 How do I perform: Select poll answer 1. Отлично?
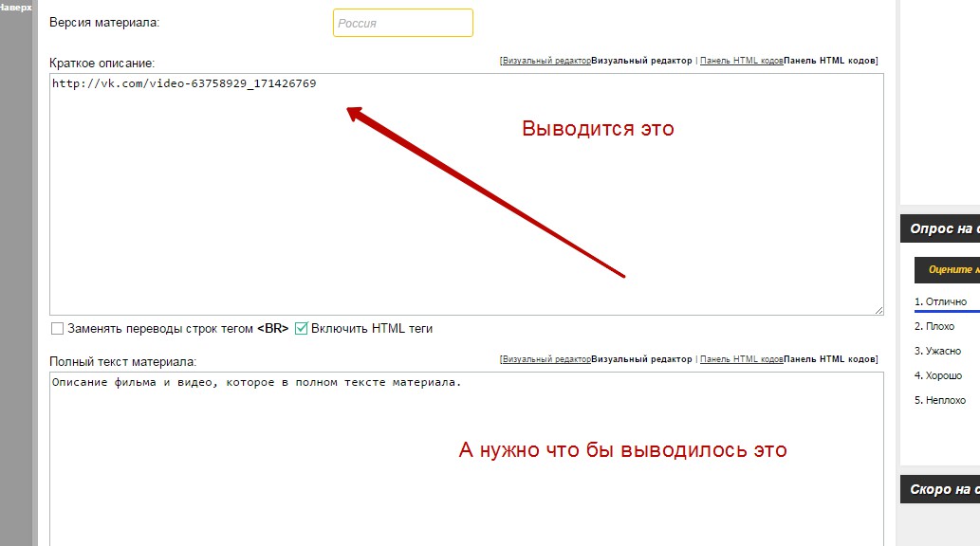click(941, 301)
